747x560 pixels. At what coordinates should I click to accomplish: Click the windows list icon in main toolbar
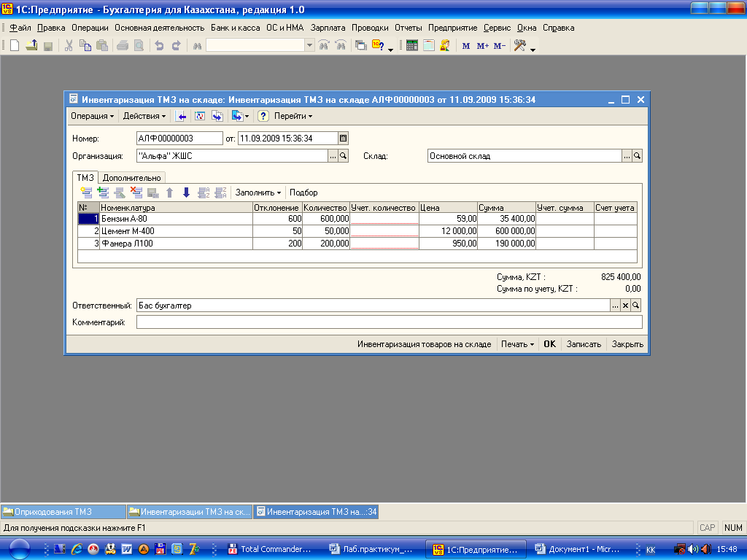click(361, 46)
